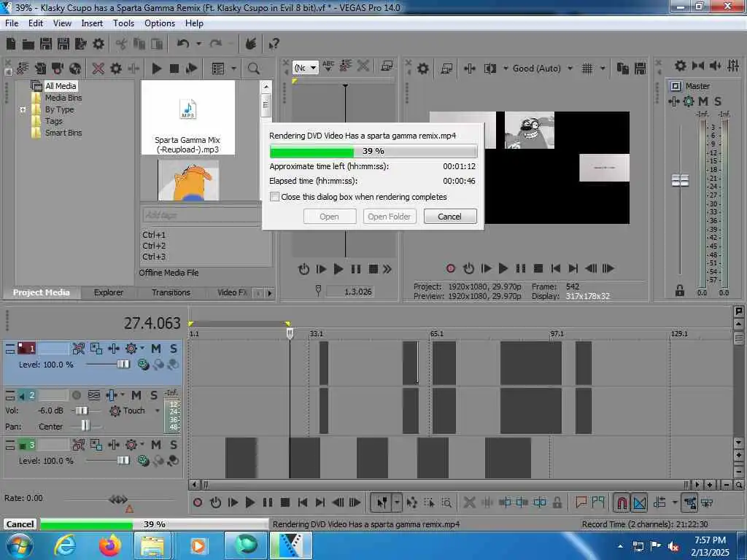This screenshot has height=560, width=747.
Task: Click the Open folder icon in main toolbar
Action: click(28, 44)
